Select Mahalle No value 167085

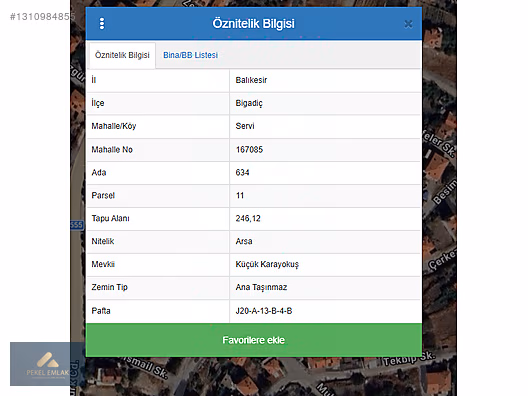[x=249, y=150]
